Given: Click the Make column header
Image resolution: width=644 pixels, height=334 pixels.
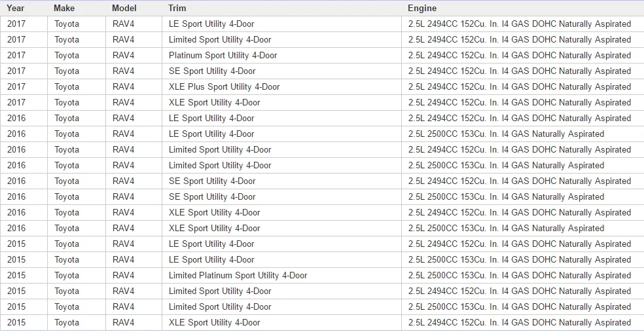Looking at the screenshot, I should (x=64, y=9).
